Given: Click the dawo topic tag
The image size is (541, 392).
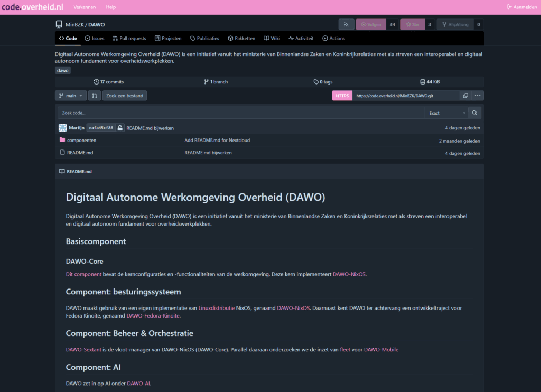Looking at the screenshot, I should [x=63, y=70].
